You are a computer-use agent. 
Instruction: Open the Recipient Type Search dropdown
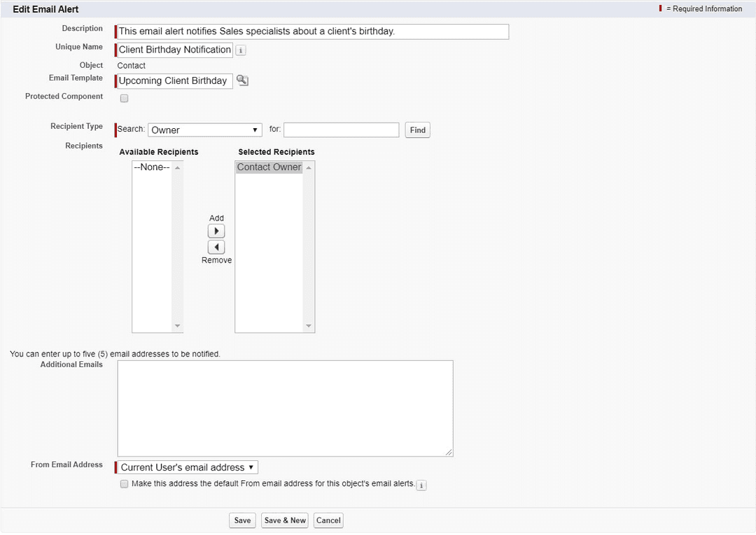click(204, 130)
